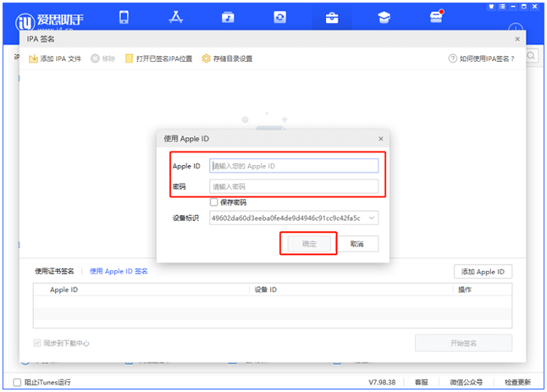The width and height of the screenshot is (547, 392).
Task: Open the device (phone) section in top bar
Action: click(x=124, y=17)
